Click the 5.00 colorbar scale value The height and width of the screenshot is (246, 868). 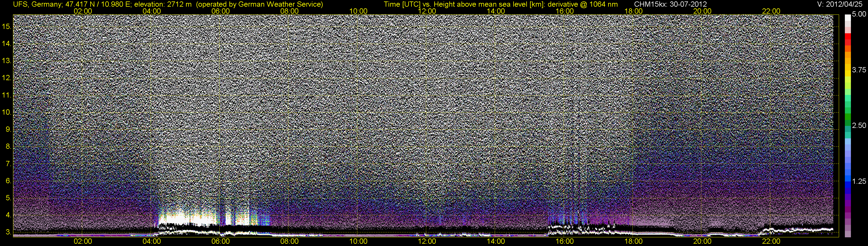point(859,14)
